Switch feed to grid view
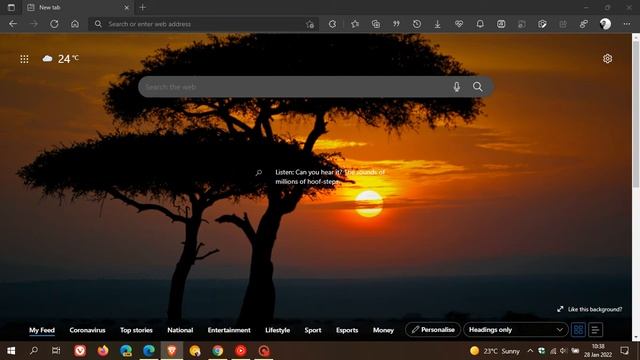Viewport: 640px width, 360px height. pyautogui.click(x=578, y=330)
